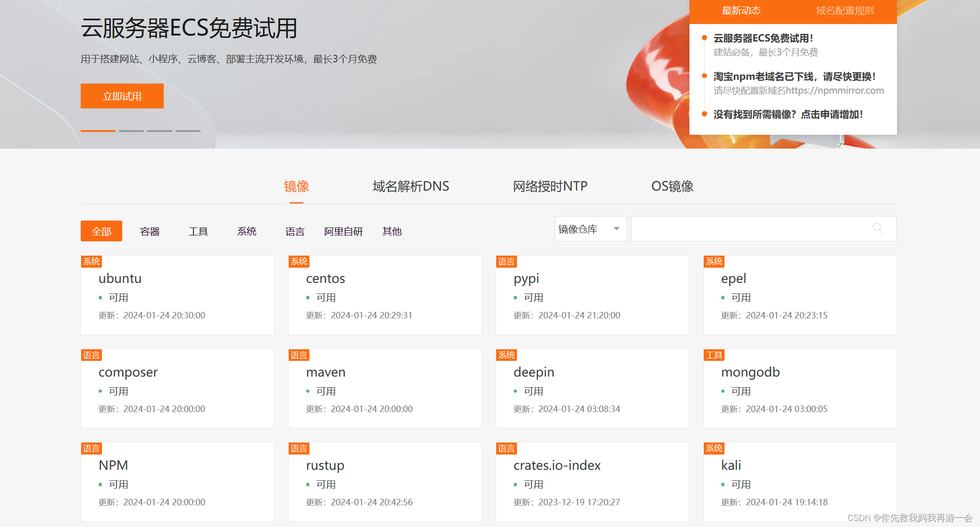Image resolution: width=980 pixels, height=527 pixels.
Task: Open the NPM mirror card
Action: (x=178, y=482)
